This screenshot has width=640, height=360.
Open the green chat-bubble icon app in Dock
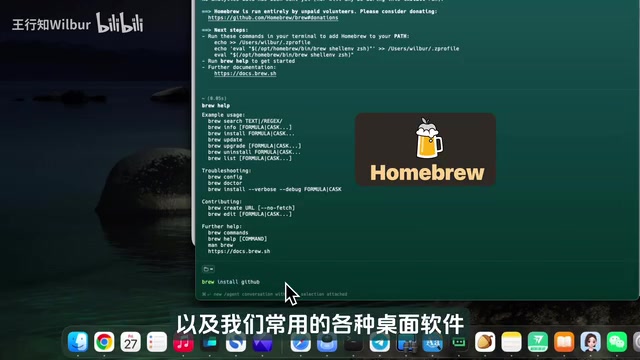click(x=459, y=343)
